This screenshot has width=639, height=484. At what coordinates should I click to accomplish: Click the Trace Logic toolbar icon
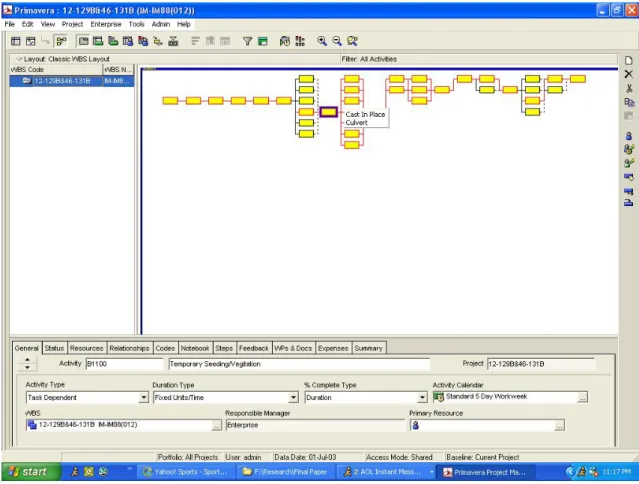tap(158, 41)
